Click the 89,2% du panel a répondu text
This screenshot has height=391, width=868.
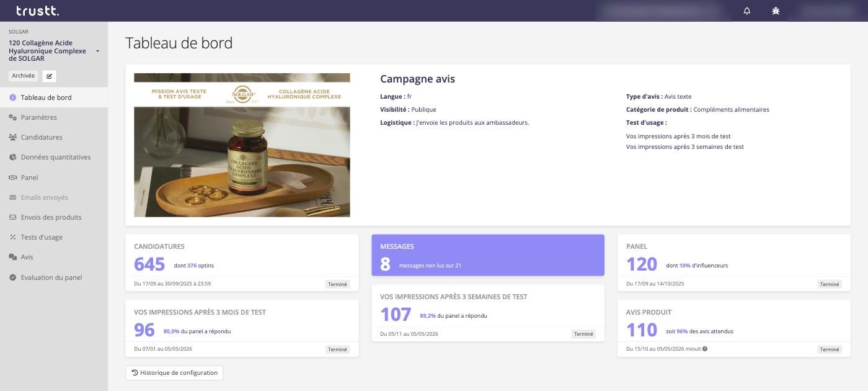click(453, 316)
